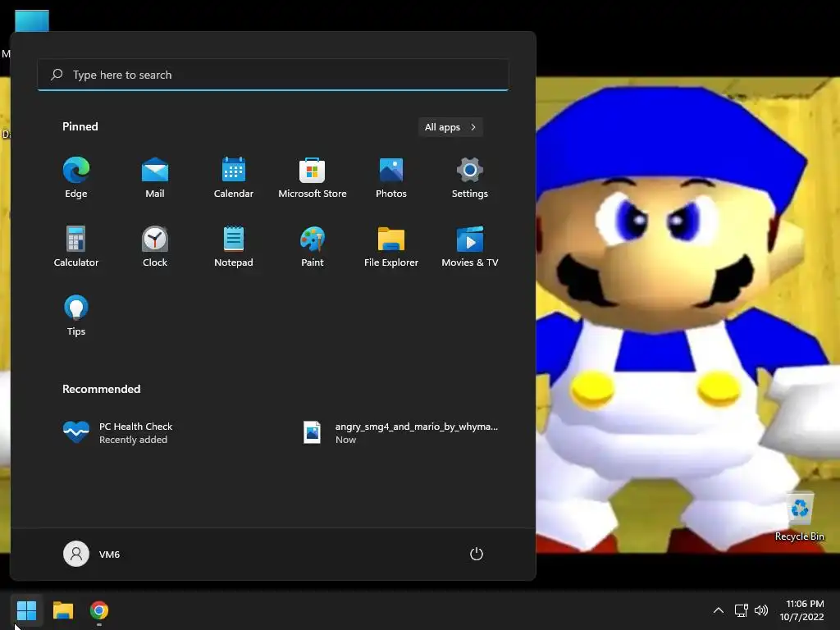Open Settings from pinned apps
The width and height of the screenshot is (840, 630).
470,178
